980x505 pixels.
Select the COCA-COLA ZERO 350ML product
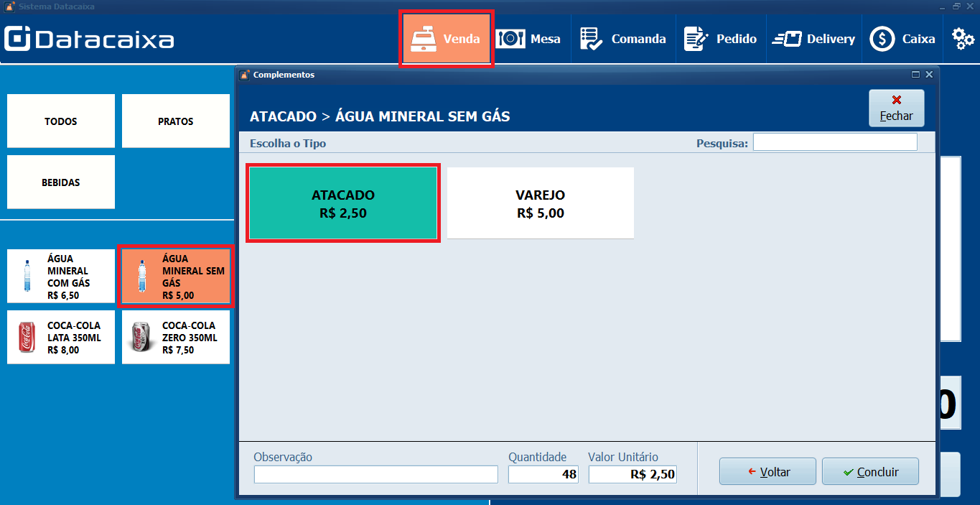175,337
